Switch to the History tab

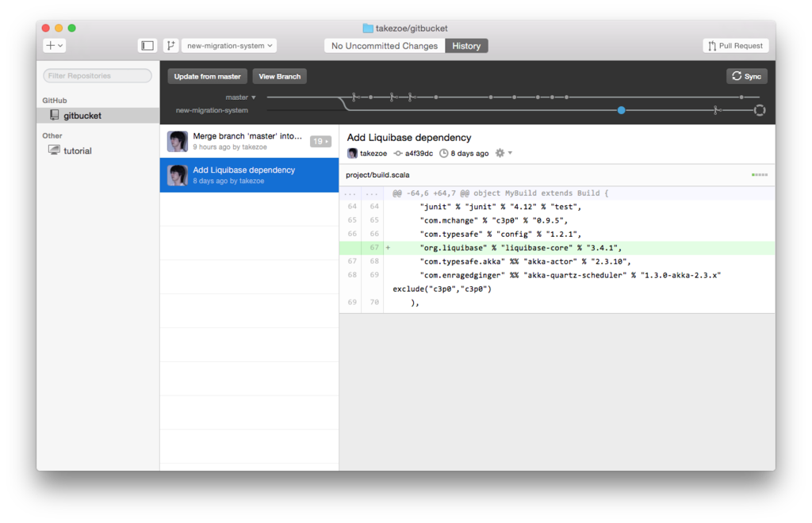[466, 46]
